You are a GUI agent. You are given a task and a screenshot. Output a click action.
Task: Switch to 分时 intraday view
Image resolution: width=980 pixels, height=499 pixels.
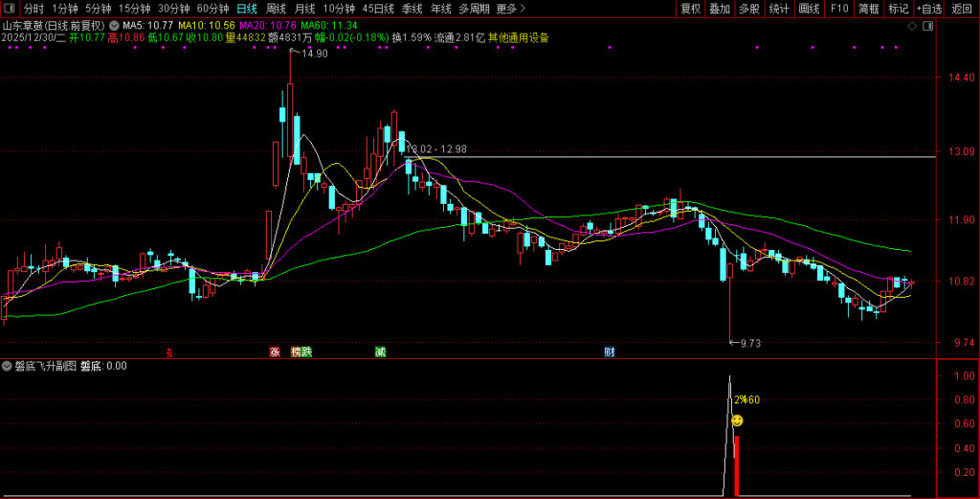click(x=33, y=9)
